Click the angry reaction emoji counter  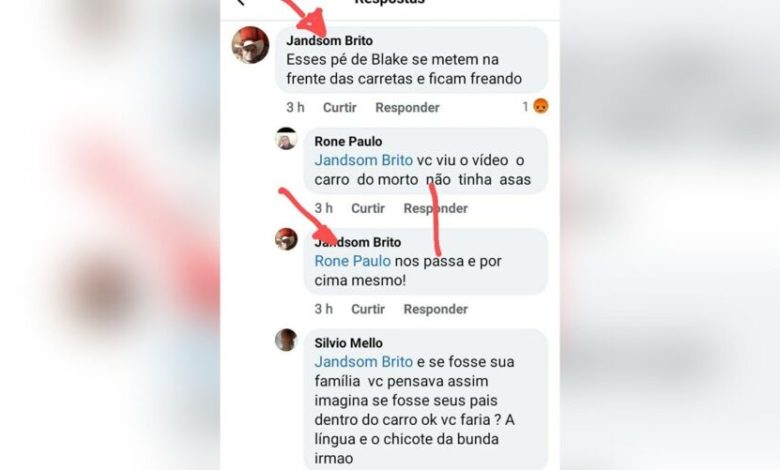click(x=536, y=106)
